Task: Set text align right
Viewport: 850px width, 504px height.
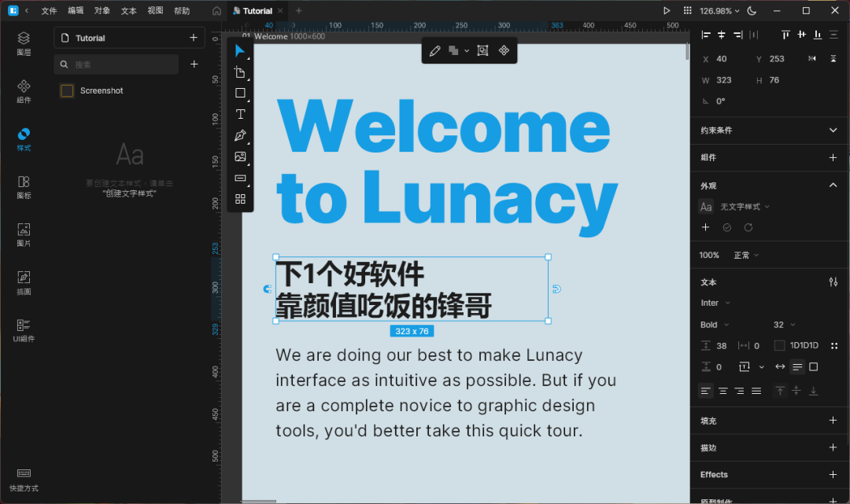Action: click(739, 391)
